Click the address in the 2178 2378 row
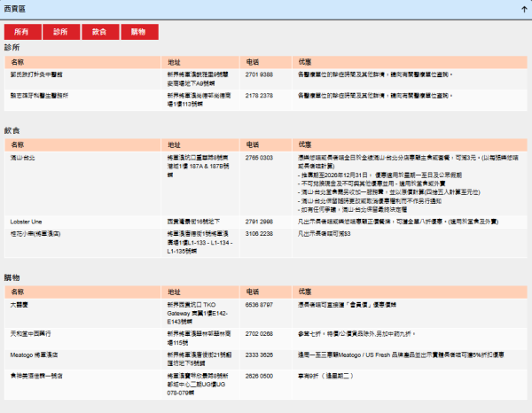The width and height of the screenshot is (532, 413). [199, 99]
